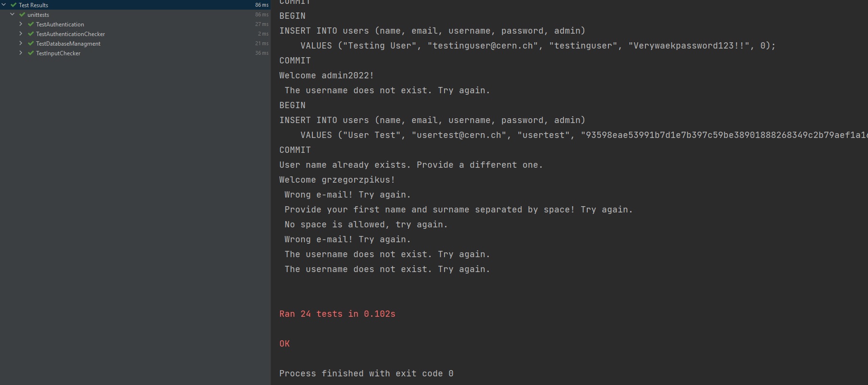Click the 'Ran 24 tests in 0.102s' line
The image size is (868, 385).
(337, 313)
